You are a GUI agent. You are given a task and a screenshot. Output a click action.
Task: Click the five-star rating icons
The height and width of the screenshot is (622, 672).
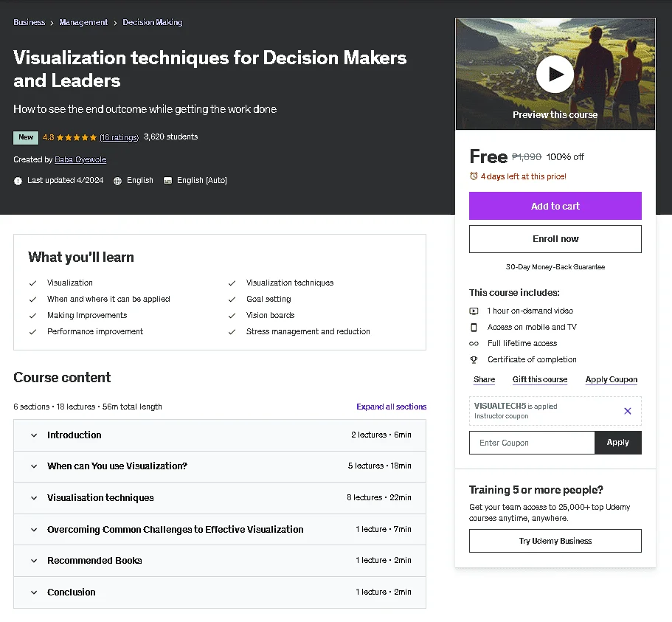[76, 137]
